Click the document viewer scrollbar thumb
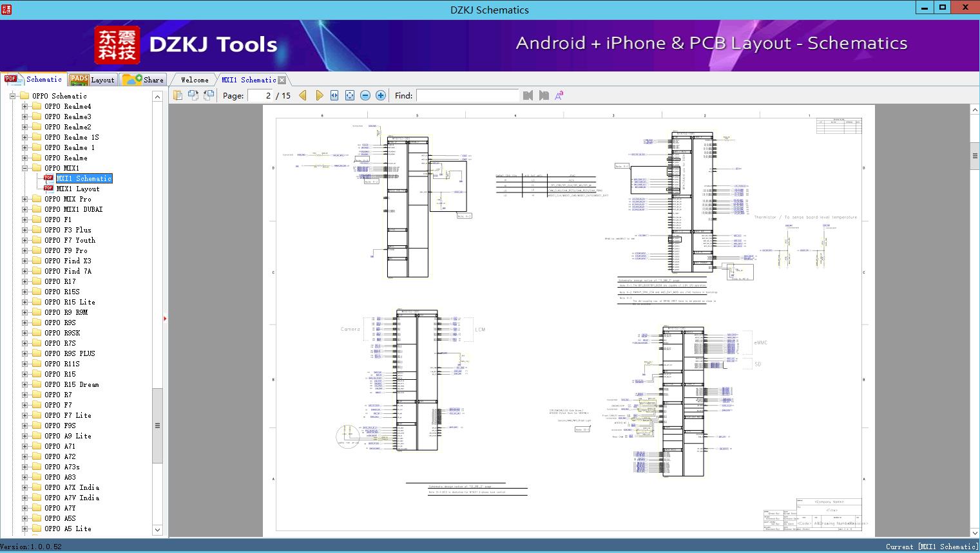980x553 pixels. 975,156
